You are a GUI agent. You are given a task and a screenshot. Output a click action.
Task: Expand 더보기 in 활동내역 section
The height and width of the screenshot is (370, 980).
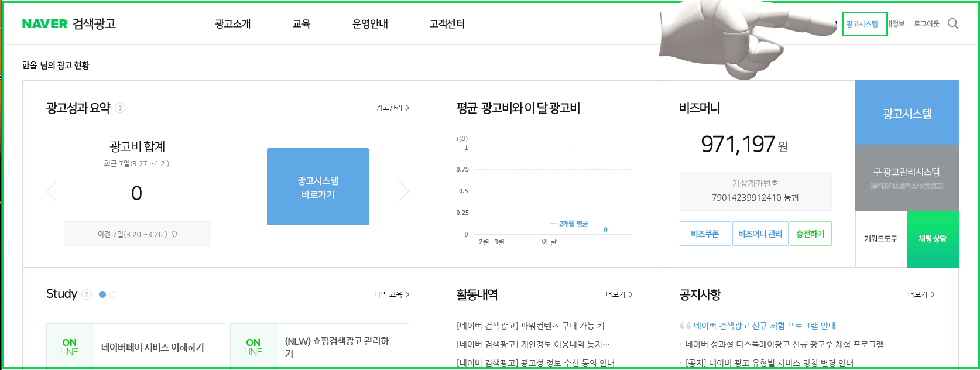(619, 294)
